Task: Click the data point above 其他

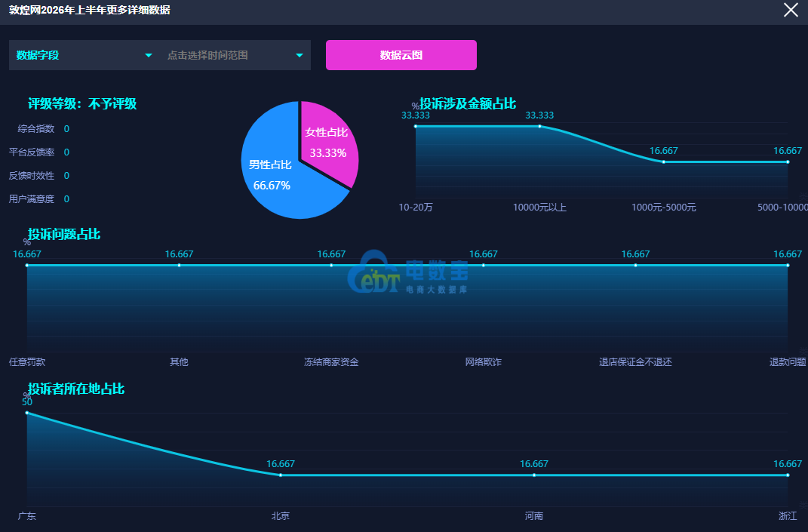Action: 179,265
